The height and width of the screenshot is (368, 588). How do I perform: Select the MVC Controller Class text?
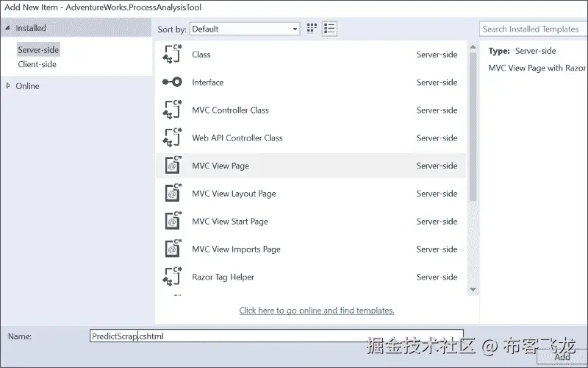230,110
